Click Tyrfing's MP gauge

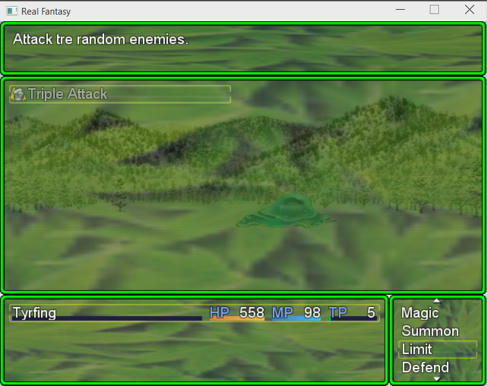296,318
